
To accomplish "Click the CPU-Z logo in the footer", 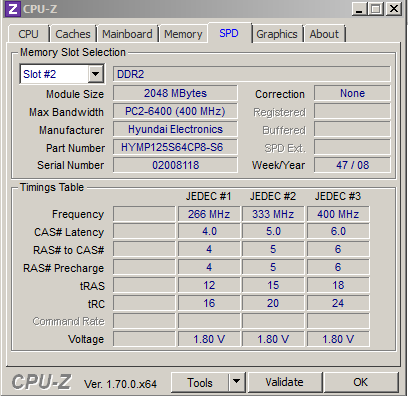I will coord(42,382).
